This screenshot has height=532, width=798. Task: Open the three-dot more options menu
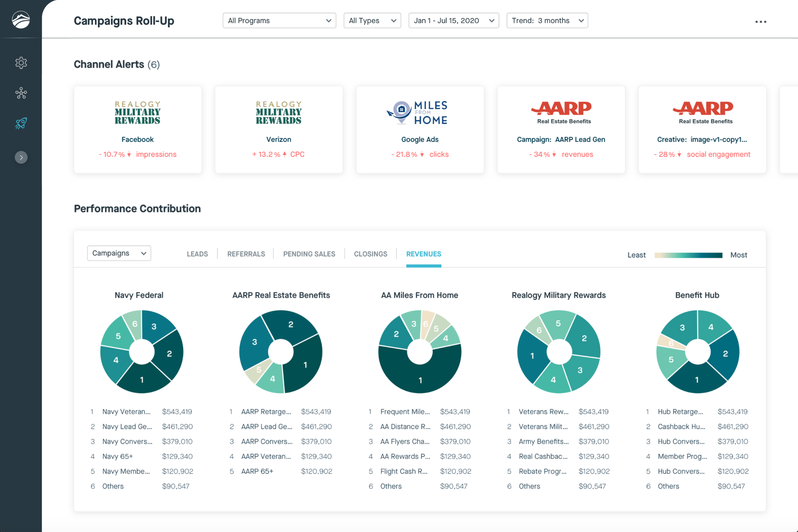760,22
